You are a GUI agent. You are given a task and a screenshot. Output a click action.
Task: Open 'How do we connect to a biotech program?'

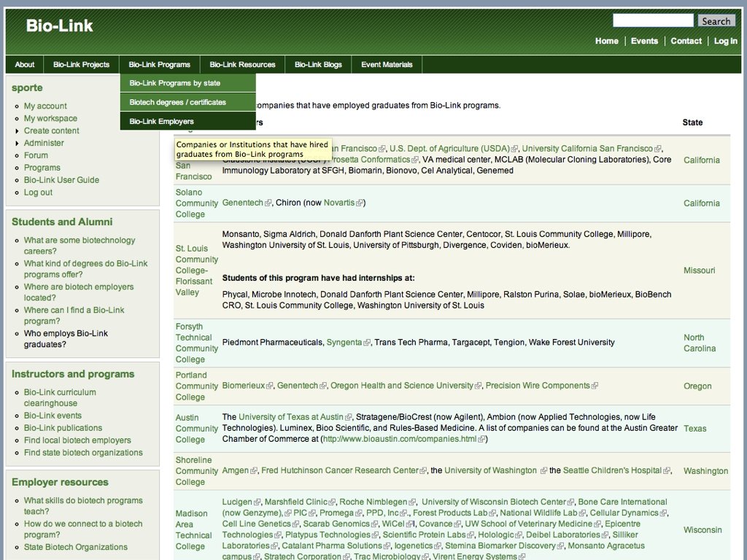click(x=83, y=529)
